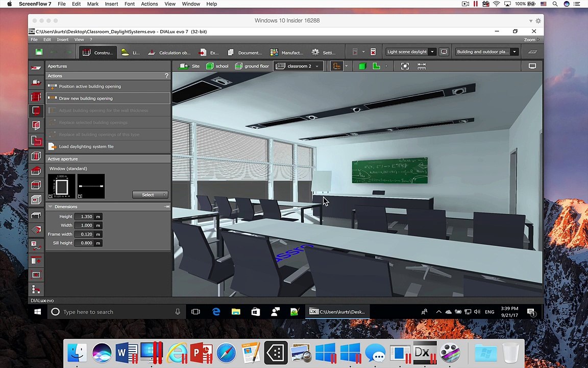Select the window front-view thumbnail
588x368 pixels.
pyautogui.click(x=61, y=186)
